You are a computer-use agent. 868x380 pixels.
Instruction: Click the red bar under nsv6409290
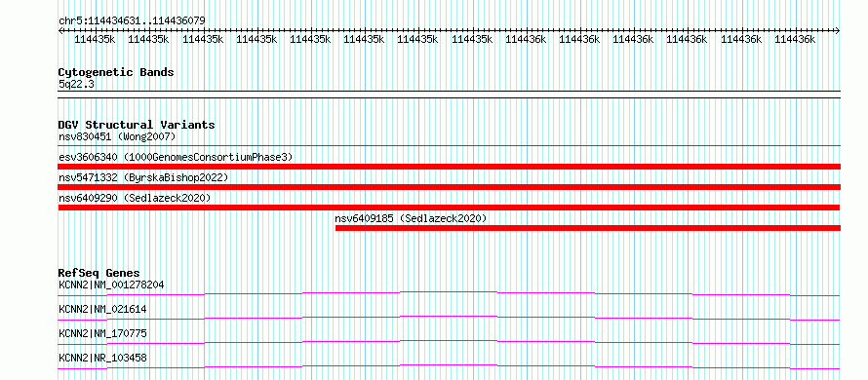click(449, 208)
